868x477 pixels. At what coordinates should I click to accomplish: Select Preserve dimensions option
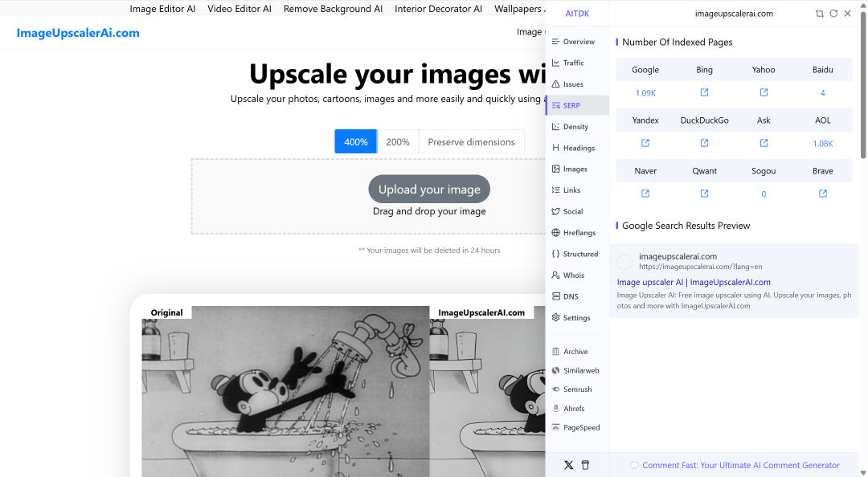471,141
